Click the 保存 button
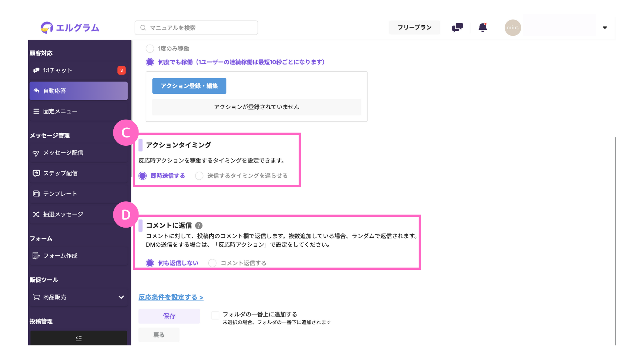The image size is (644, 362). 169,316
